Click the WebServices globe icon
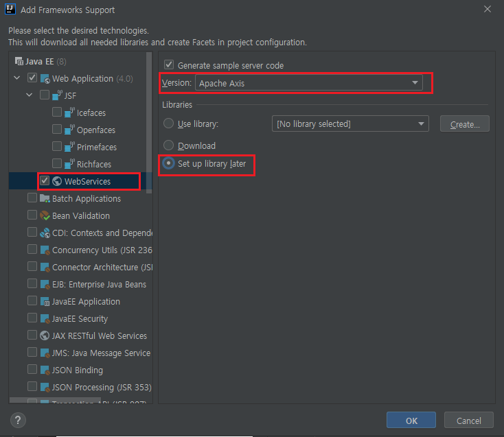 click(57, 181)
